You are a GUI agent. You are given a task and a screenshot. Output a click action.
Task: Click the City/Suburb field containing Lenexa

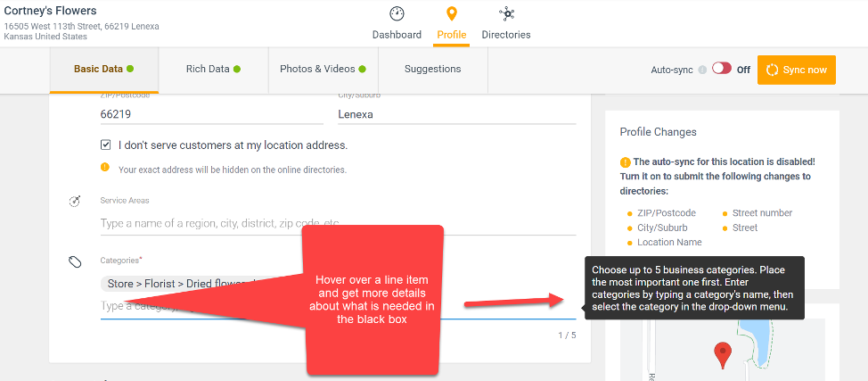456,114
